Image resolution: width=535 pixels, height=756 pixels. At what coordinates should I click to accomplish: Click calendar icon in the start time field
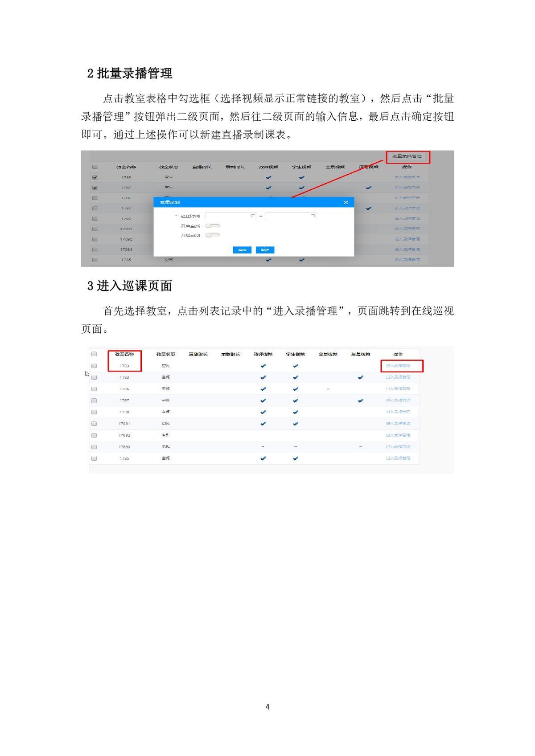coord(253,216)
